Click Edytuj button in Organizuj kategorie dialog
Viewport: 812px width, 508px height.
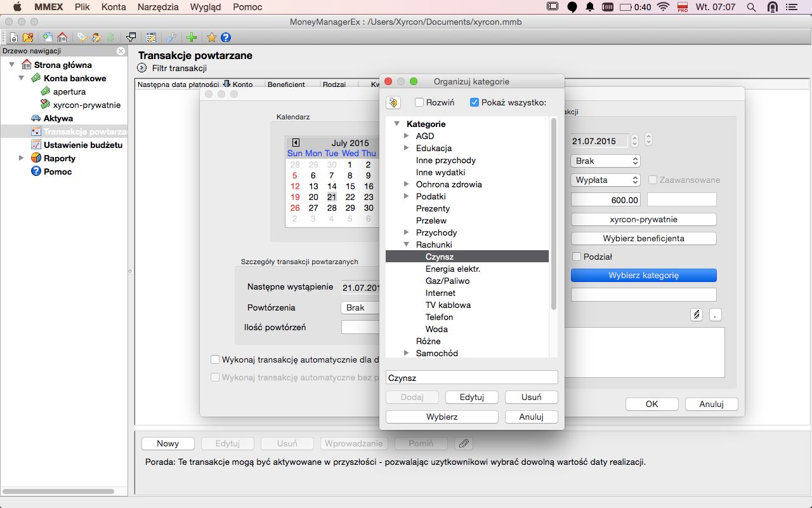(x=472, y=397)
